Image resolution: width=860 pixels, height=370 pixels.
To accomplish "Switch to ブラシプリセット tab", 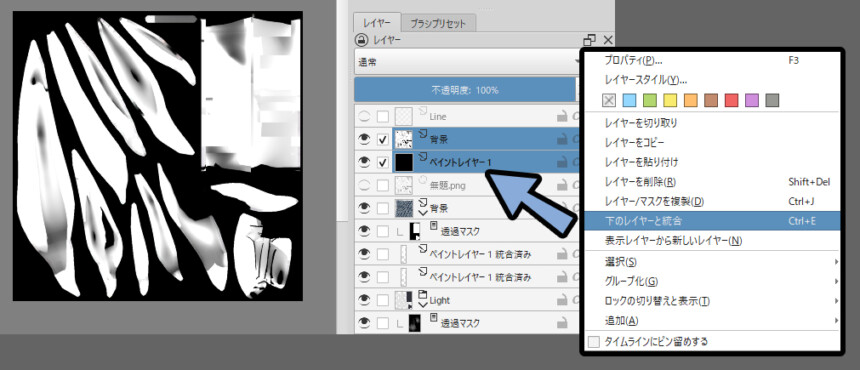I will click(439, 24).
